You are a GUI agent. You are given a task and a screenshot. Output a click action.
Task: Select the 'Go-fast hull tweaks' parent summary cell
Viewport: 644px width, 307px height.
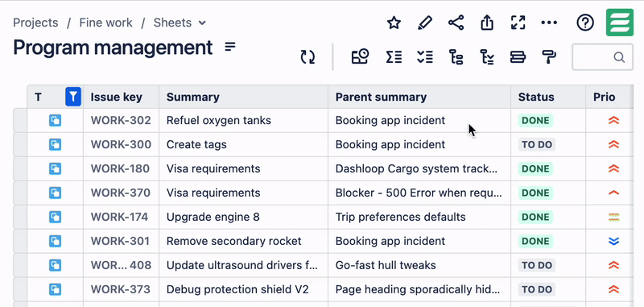pyautogui.click(x=419, y=265)
